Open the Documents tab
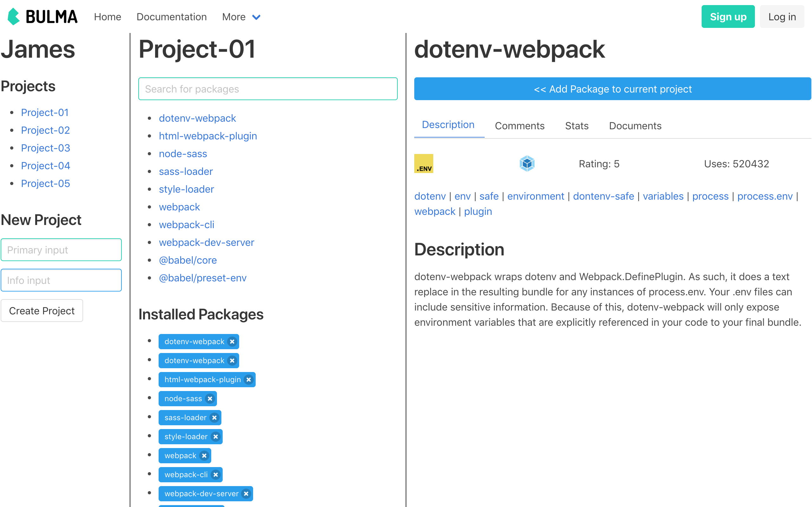The image size is (812, 507). coord(635,126)
